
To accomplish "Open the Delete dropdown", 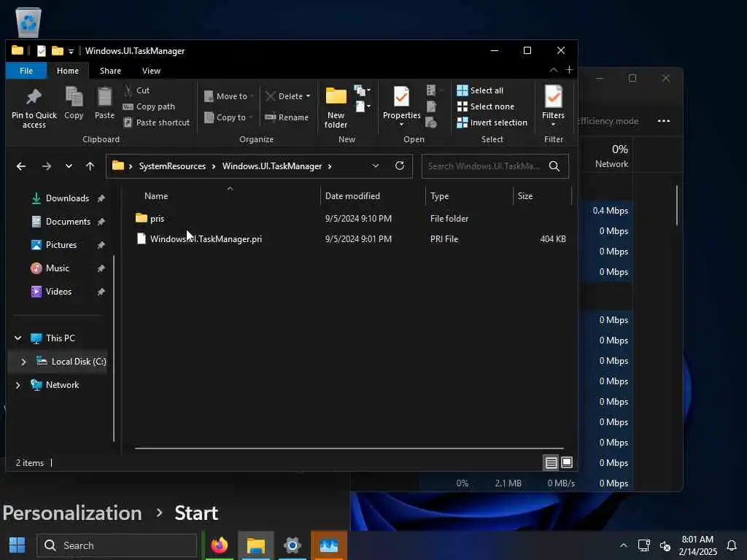I will click(x=287, y=96).
